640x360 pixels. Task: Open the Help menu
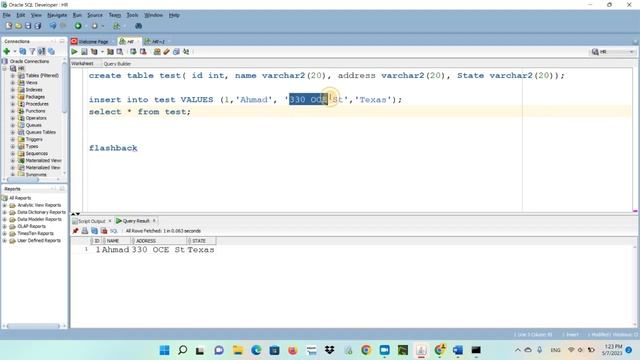(174, 15)
